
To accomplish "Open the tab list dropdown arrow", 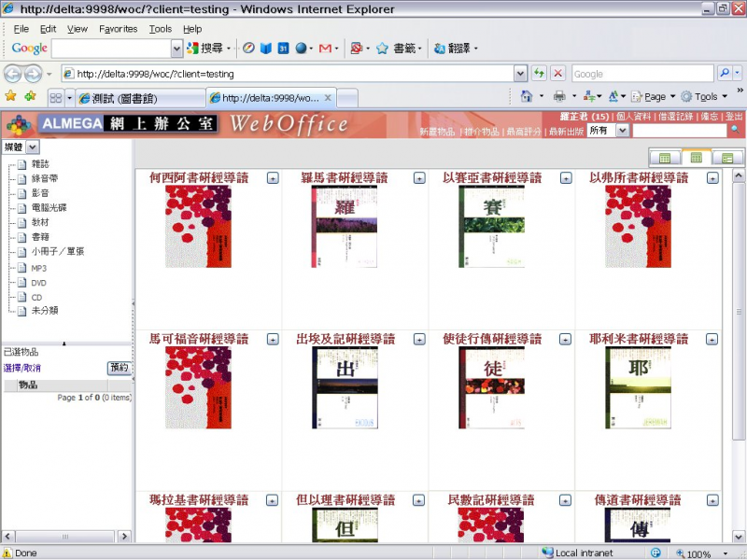I will point(69,98).
